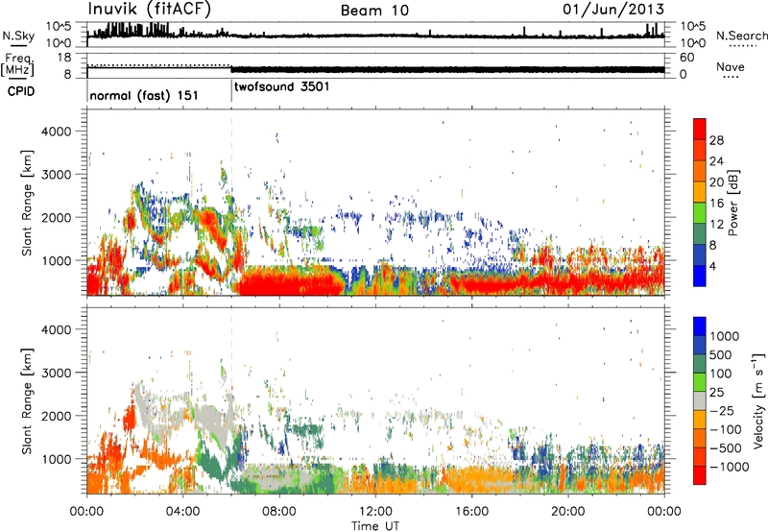Click the '18' tick on the frequency axis
The image size is (768, 532).
coord(64,58)
